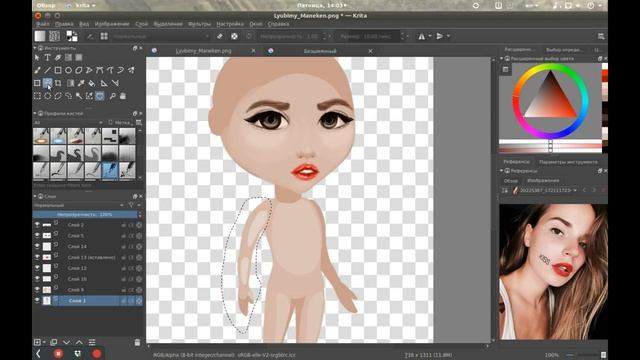The height and width of the screenshot is (360, 640).
Task: Choose the Multibrush tool
Action: [131, 70]
